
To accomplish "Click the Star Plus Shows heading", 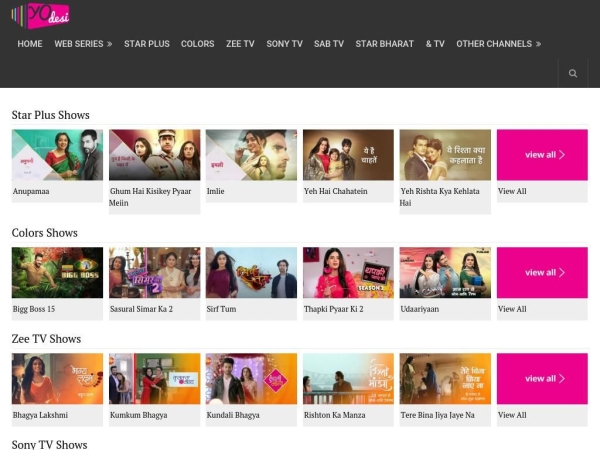I will point(51,115).
